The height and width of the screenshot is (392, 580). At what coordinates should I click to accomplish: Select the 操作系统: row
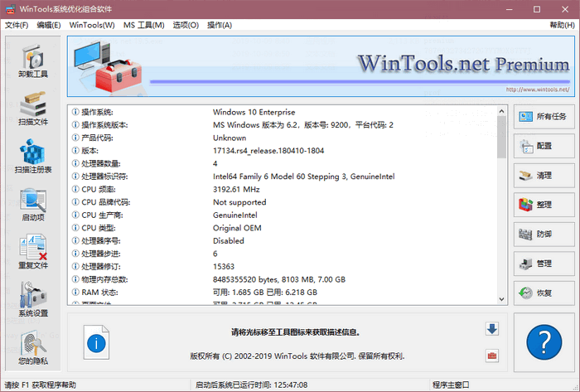[283, 112]
